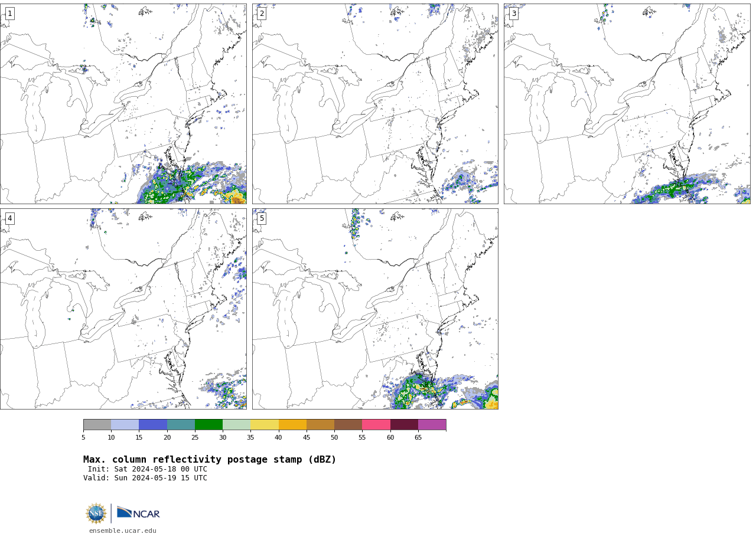The image size is (756, 537).
Task: Click the colorbar tick label 50
Action: (334, 437)
